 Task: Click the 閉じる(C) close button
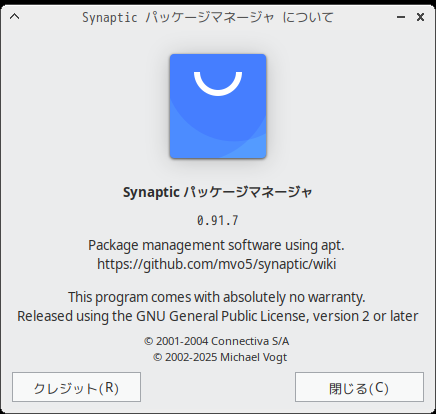(359, 387)
